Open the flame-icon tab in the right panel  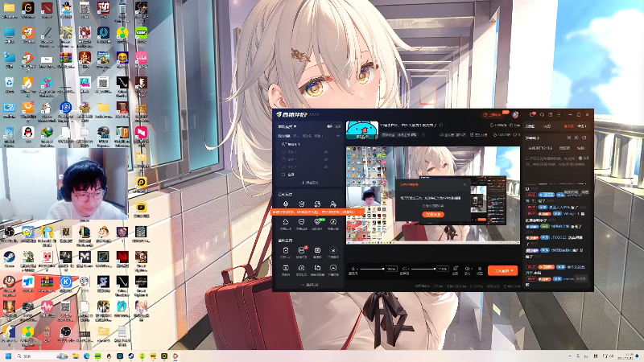click(568, 126)
